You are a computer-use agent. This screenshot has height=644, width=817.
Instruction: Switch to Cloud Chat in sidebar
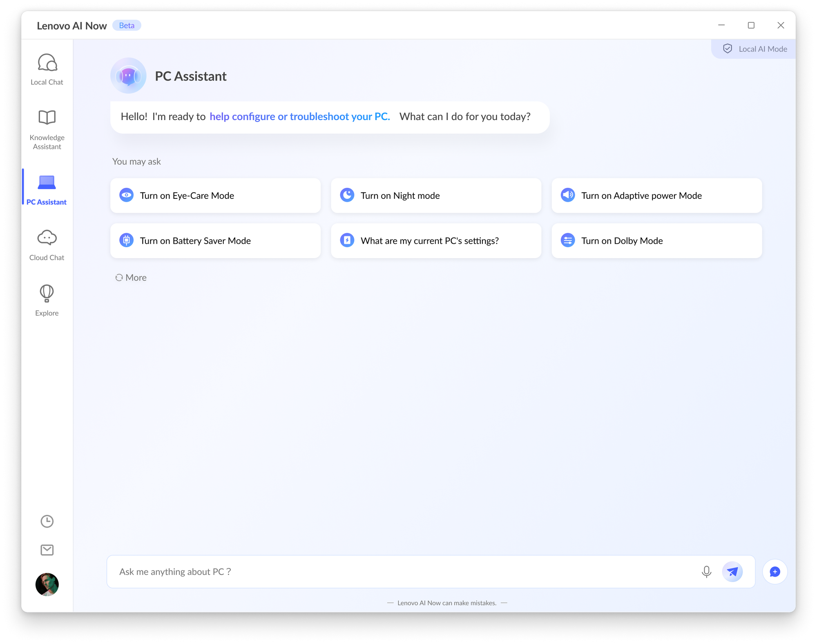pyautogui.click(x=47, y=245)
